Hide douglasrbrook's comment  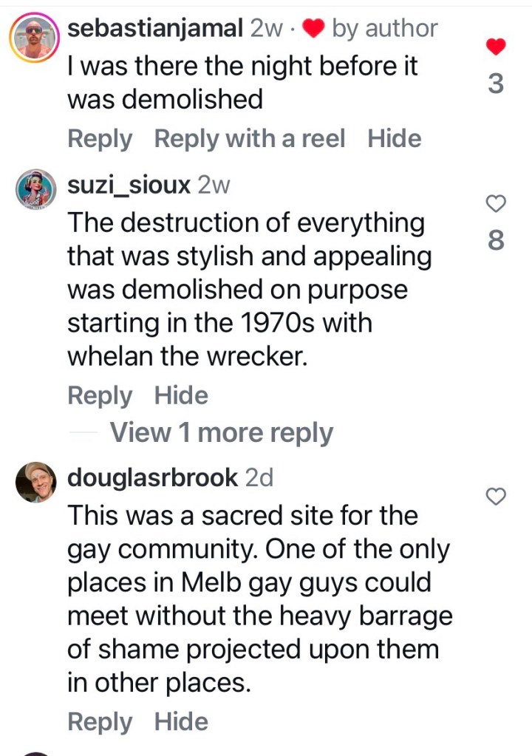coord(181,722)
